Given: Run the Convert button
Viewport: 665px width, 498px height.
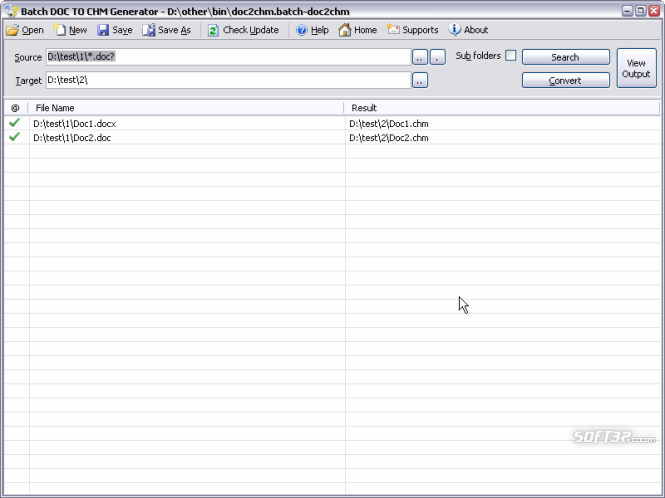Looking at the screenshot, I should pos(566,80).
